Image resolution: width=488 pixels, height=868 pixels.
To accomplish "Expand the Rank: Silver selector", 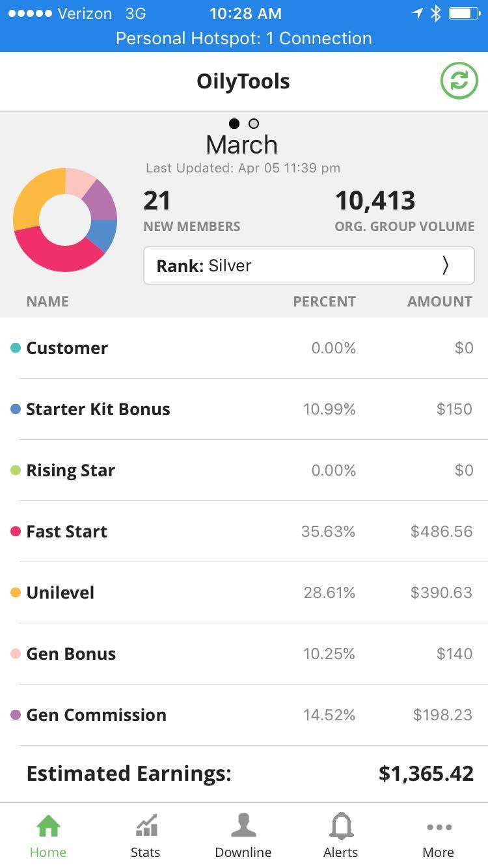I will coord(308,265).
